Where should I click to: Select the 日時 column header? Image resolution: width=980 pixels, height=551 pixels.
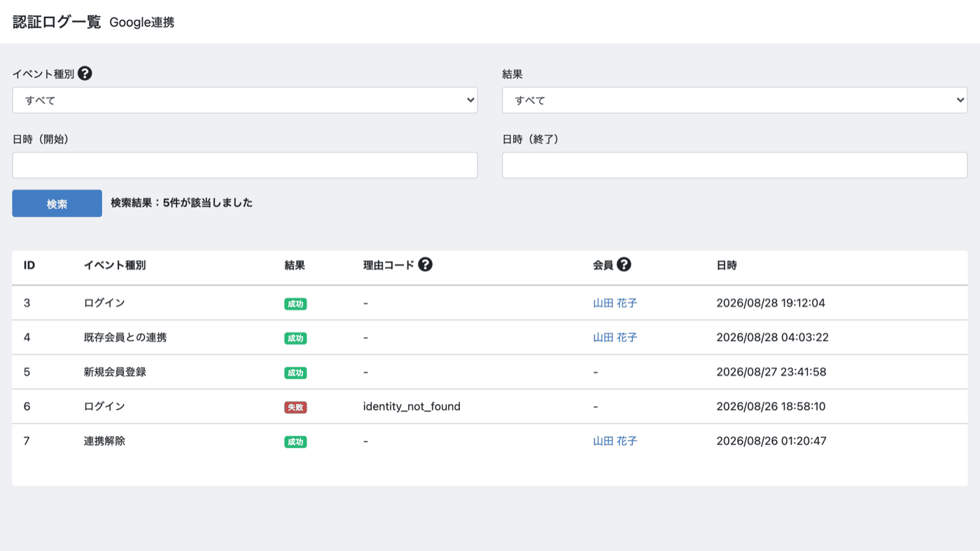coord(727,265)
